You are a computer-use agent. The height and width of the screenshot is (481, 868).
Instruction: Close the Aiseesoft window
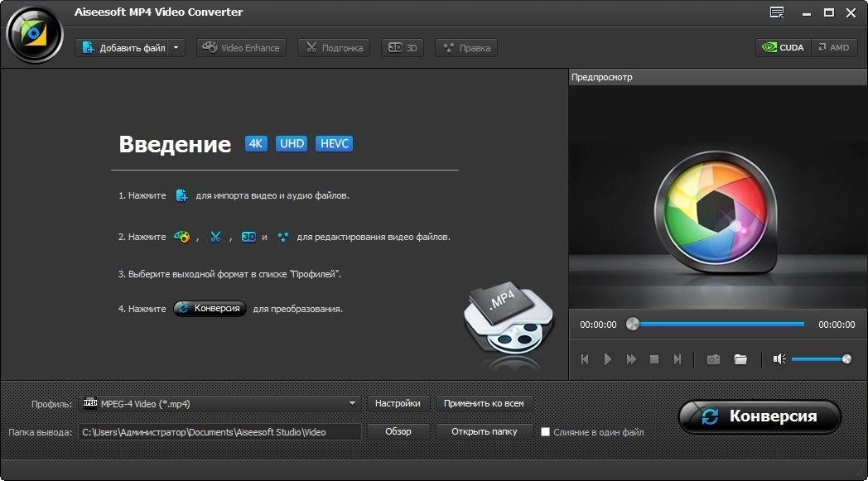[x=851, y=12]
